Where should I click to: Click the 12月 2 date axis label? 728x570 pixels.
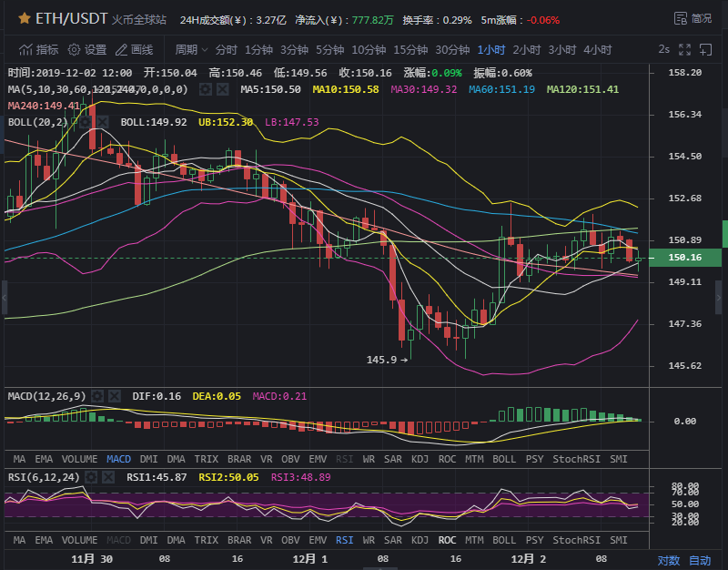529,559
